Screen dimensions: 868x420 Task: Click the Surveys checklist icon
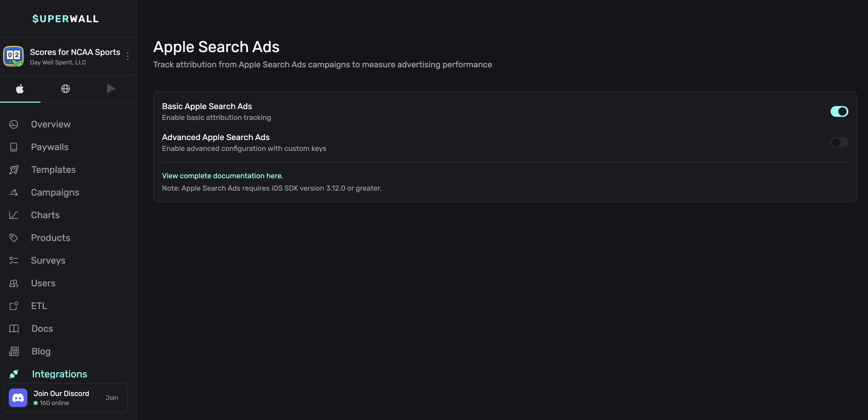(x=13, y=260)
